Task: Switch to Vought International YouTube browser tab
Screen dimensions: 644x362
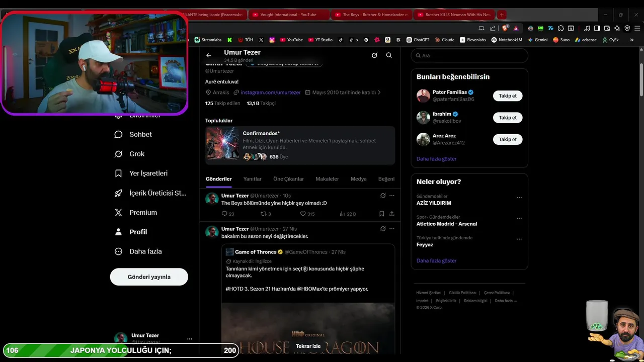Action: [288, 15]
